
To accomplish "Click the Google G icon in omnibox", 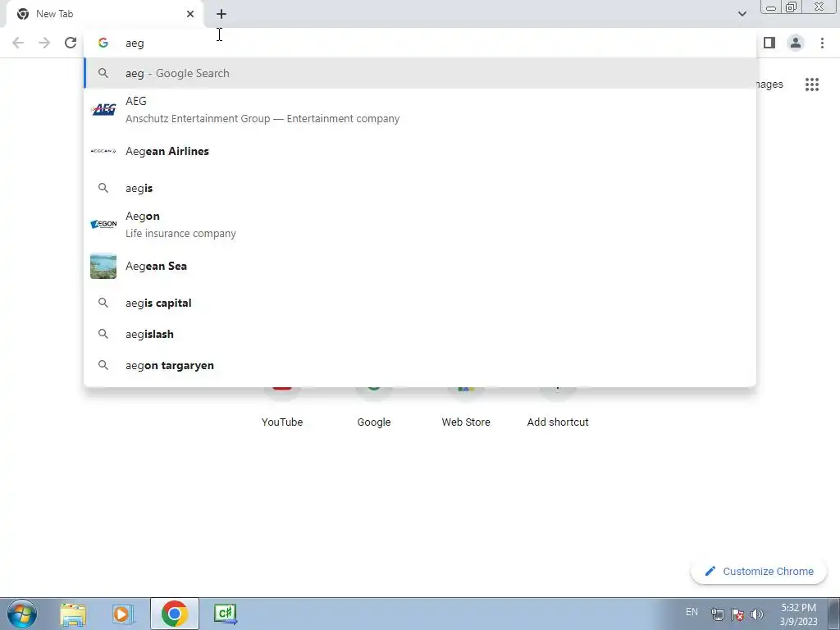I will (x=103, y=43).
